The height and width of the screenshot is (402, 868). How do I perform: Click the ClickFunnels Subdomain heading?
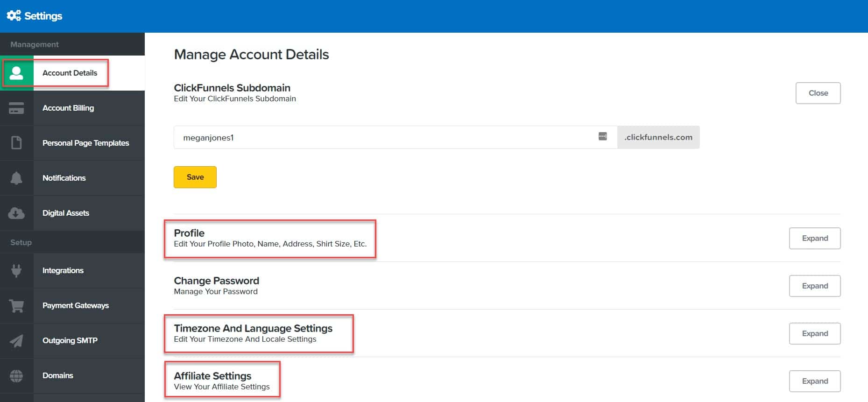232,88
